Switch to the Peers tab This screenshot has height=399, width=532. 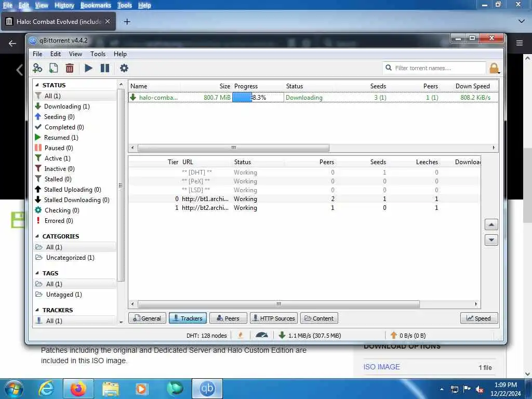point(229,318)
